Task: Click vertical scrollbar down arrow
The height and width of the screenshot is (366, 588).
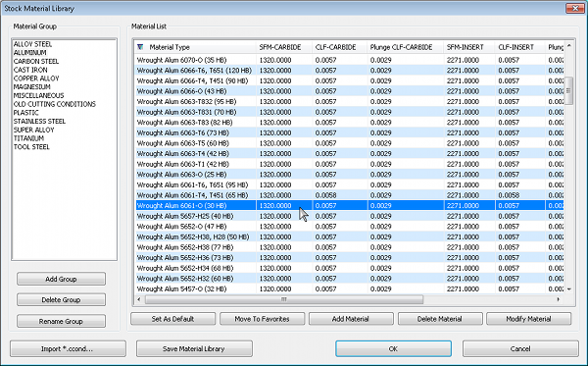Action: [569, 289]
